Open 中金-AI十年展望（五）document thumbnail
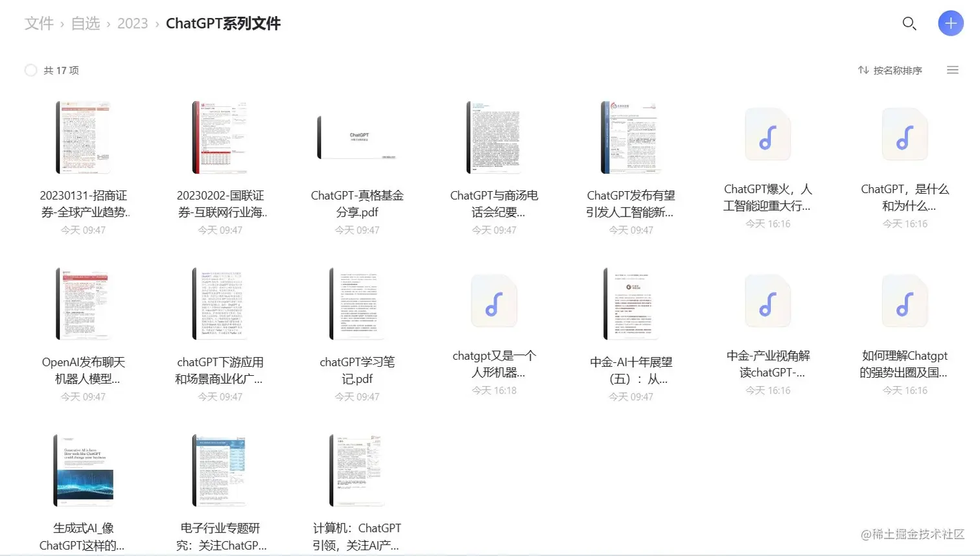 click(x=631, y=304)
